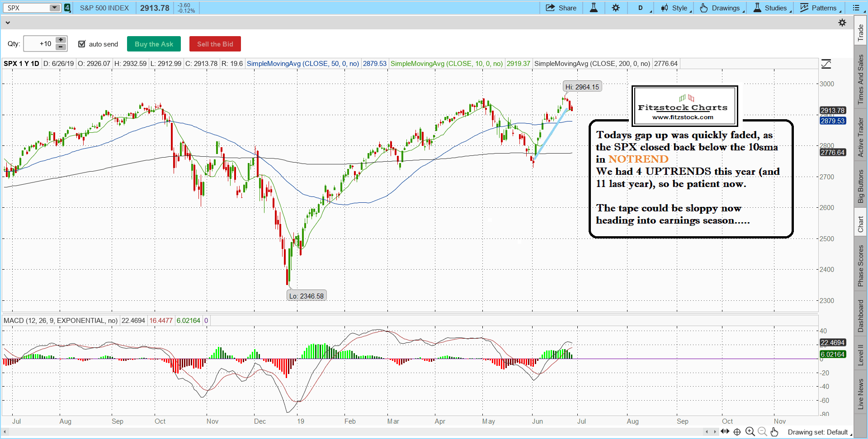Open the SPX symbol dropdown
Image resolution: width=868 pixels, height=439 pixels.
click(54, 8)
